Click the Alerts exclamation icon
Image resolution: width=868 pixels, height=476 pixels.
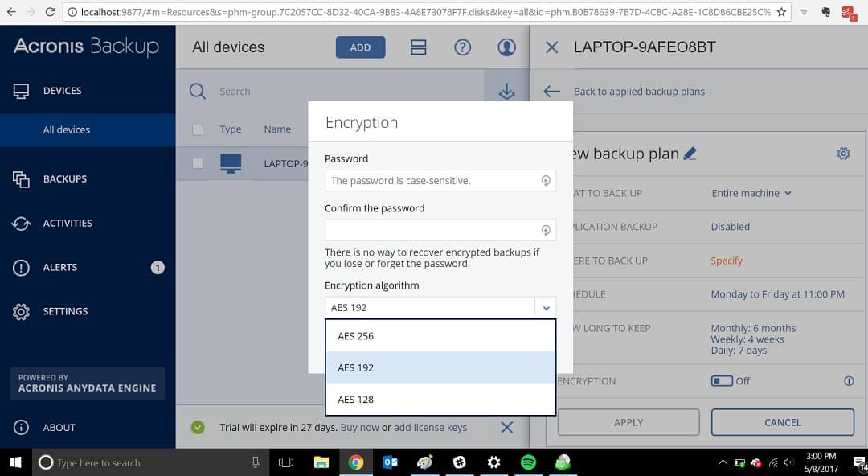click(x=21, y=268)
